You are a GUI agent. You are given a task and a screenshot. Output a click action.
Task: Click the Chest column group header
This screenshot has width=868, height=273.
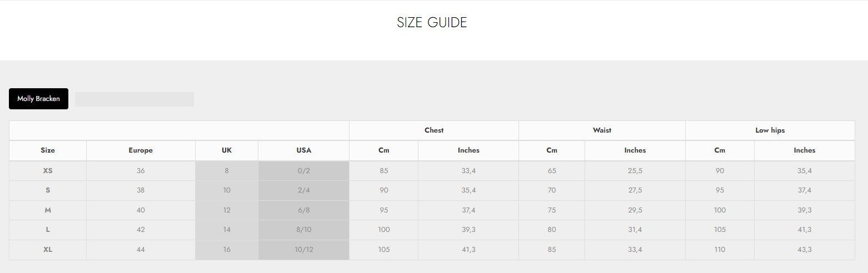click(434, 130)
